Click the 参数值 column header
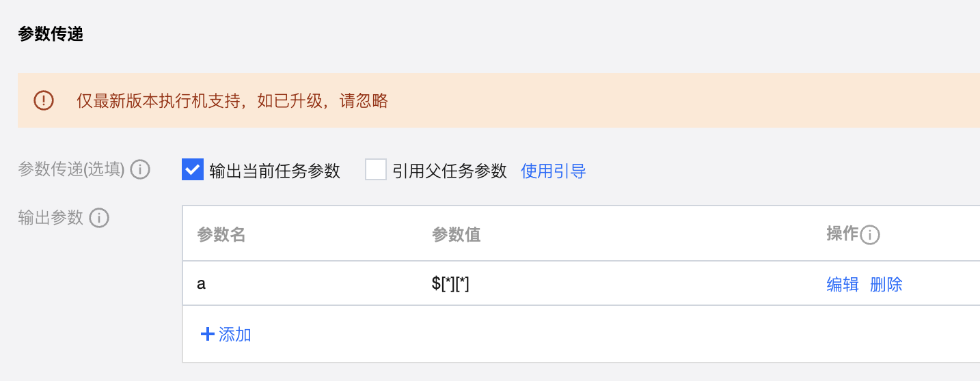The height and width of the screenshot is (381, 980). 456,235
